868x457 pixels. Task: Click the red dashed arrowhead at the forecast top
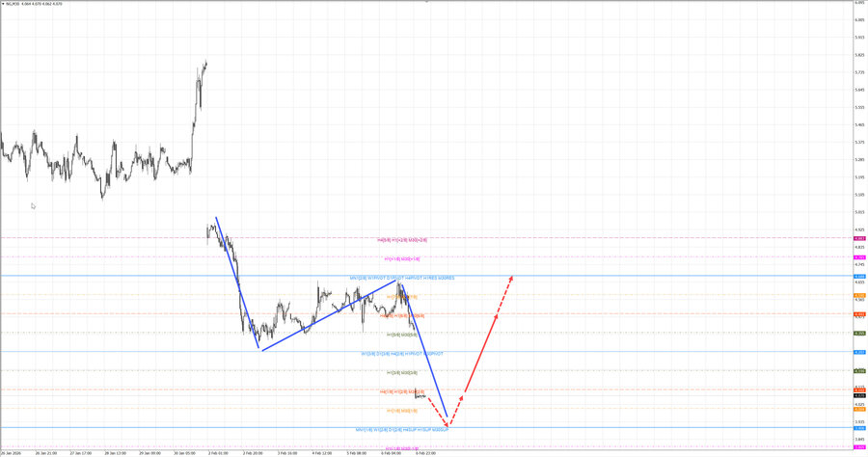511,280
